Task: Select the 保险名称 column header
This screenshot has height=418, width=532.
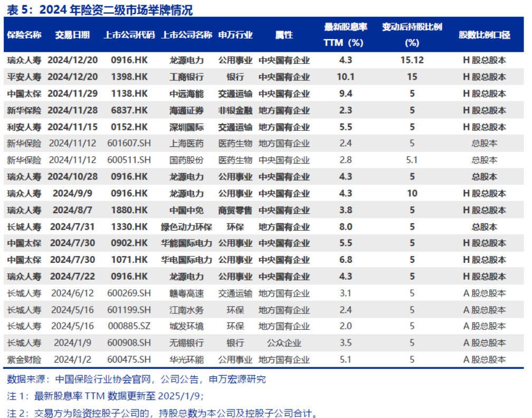Action: 24,35
